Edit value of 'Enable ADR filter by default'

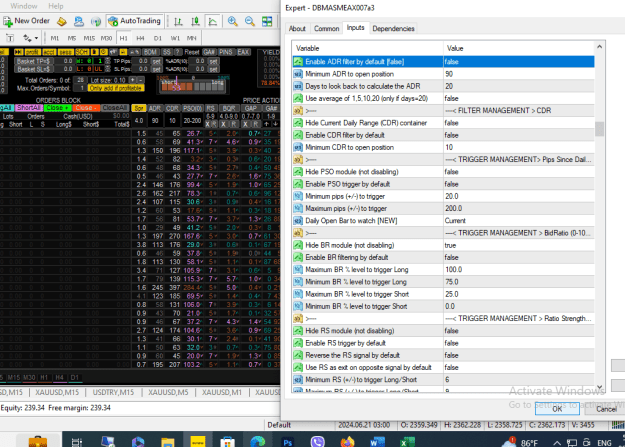coord(519,62)
